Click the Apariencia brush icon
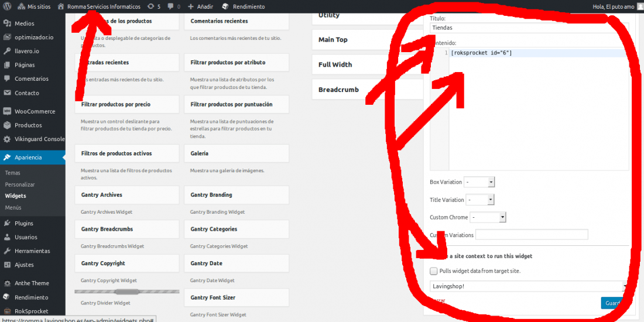Viewport: 644px width, 322px height. pyautogui.click(x=7, y=157)
